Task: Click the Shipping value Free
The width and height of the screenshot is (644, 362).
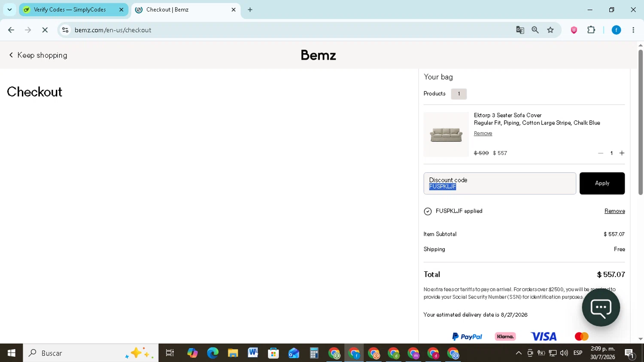Action: tap(620, 249)
